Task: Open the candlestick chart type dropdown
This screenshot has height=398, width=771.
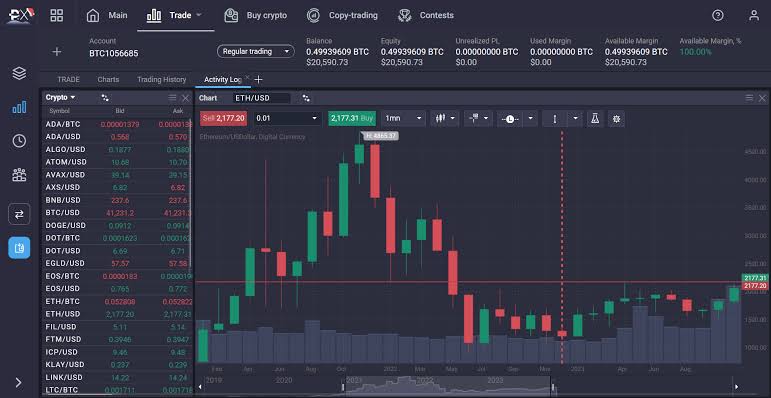Action: (445, 119)
